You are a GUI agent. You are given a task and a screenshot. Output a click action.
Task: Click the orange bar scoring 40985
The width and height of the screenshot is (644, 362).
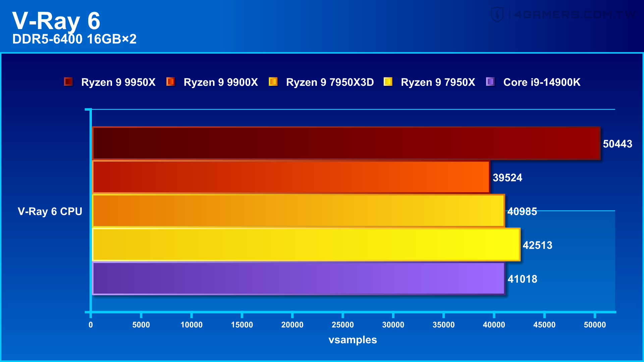click(299, 211)
